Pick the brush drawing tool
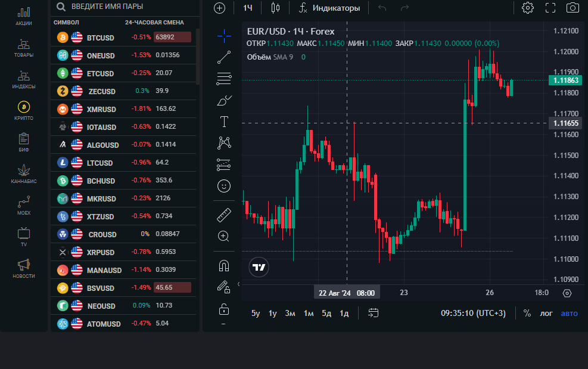This screenshot has height=369, width=588. point(224,100)
